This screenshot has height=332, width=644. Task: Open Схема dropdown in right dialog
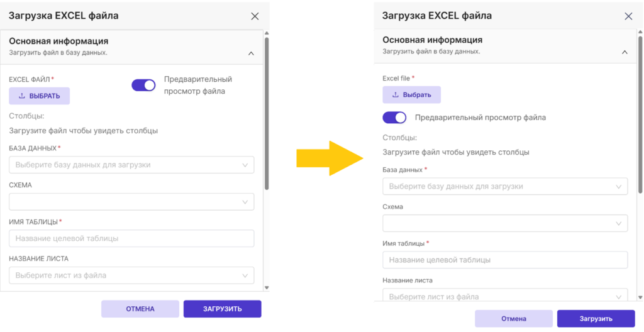click(505, 223)
